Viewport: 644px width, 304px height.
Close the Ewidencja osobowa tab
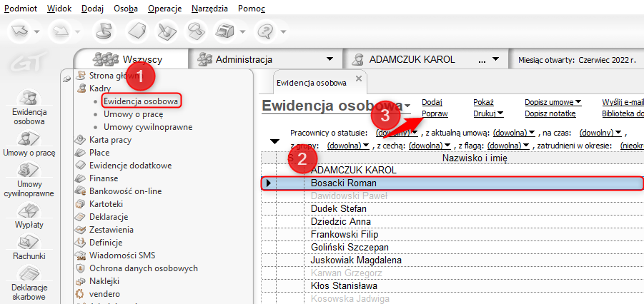click(358, 78)
